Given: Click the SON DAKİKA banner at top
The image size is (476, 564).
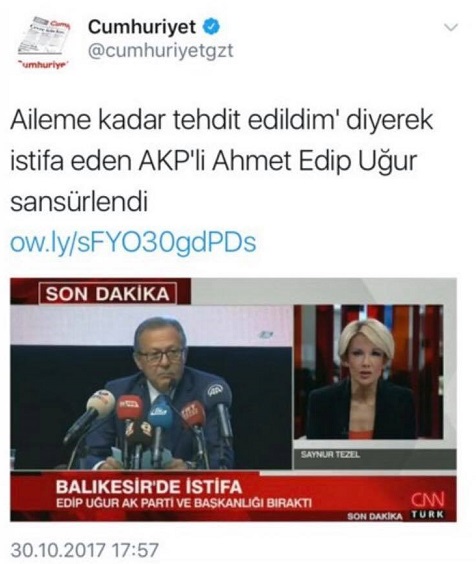Looking at the screenshot, I should pyautogui.click(x=108, y=294).
